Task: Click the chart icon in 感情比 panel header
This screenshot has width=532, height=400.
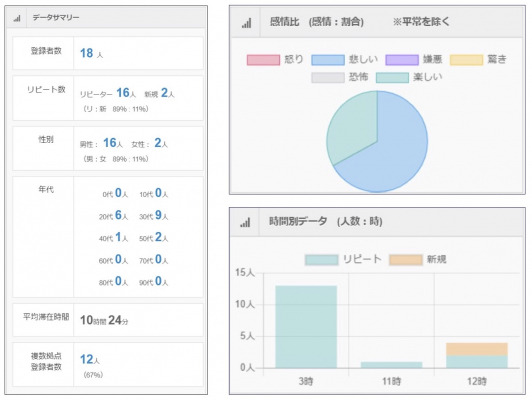Action: (247, 23)
